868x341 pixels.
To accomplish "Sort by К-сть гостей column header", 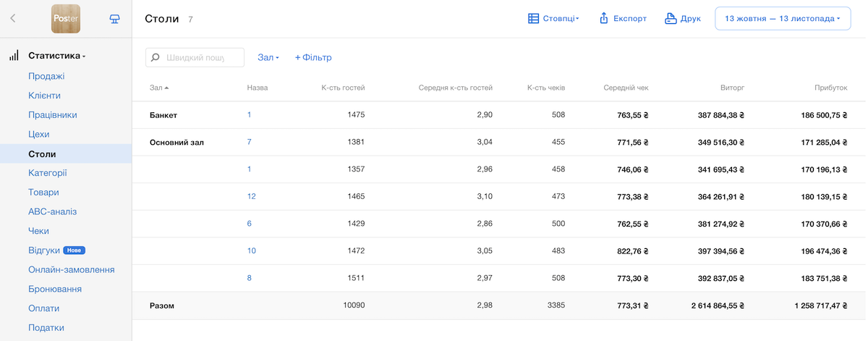I will pyautogui.click(x=343, y=88).
